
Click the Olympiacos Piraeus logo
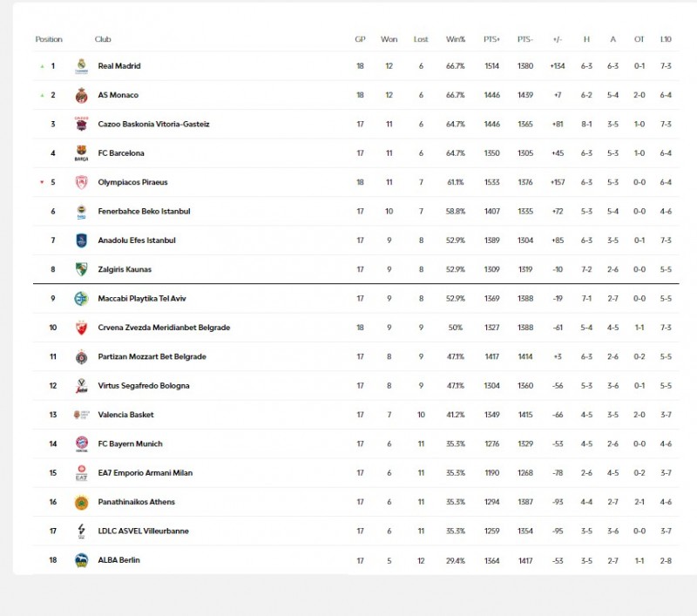pyautogui.click(x=81, y=182)
